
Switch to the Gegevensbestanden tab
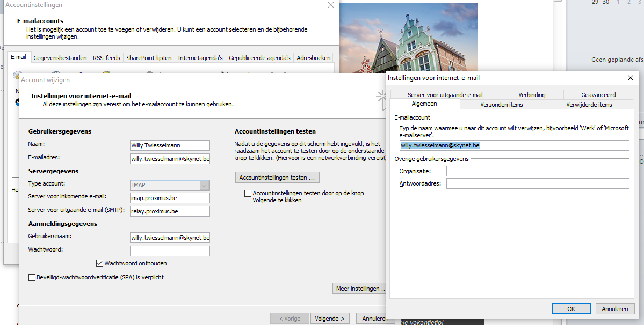60,58
